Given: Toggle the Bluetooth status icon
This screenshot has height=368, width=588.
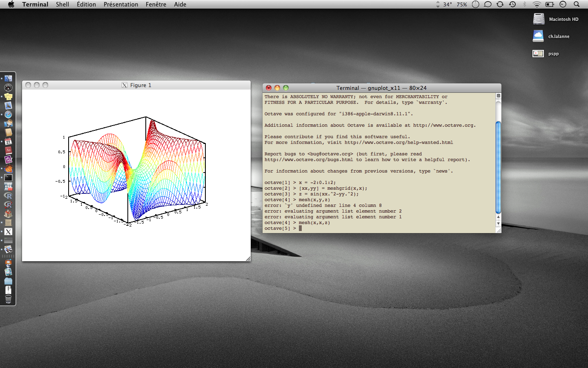Looking at the screenshot, I should 525,4.
